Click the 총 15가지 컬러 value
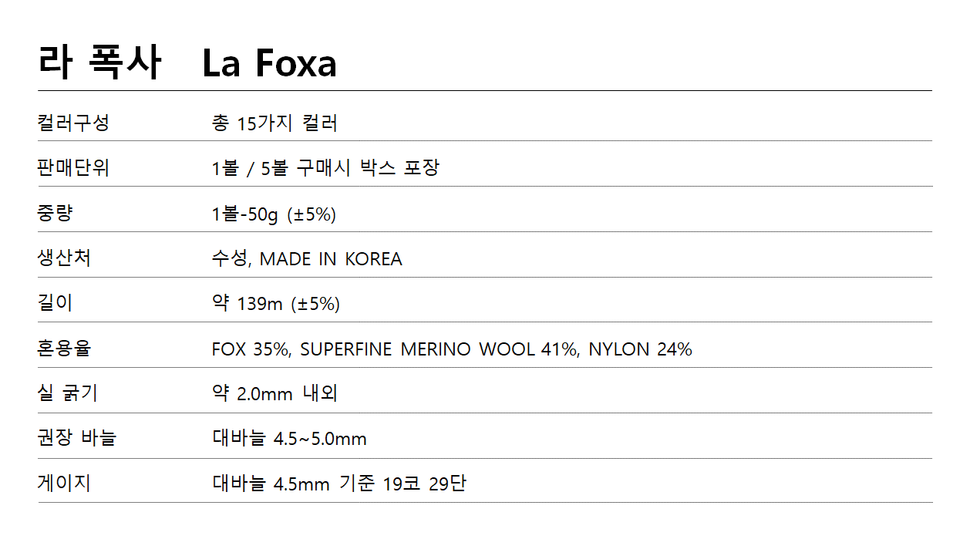This screenshot has width=980, height=556. click(274, 123)
